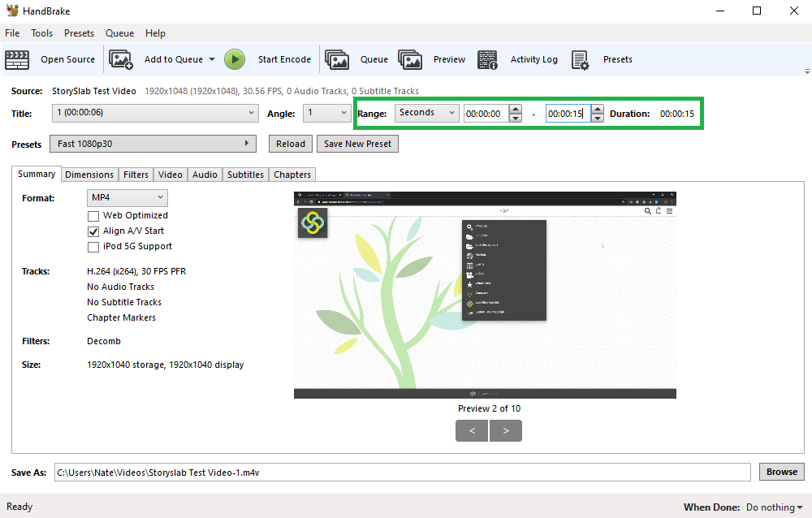Switch to the Subtitles tab
The height and width of the screenshot is (518, 812).
(x=245, y=175)
